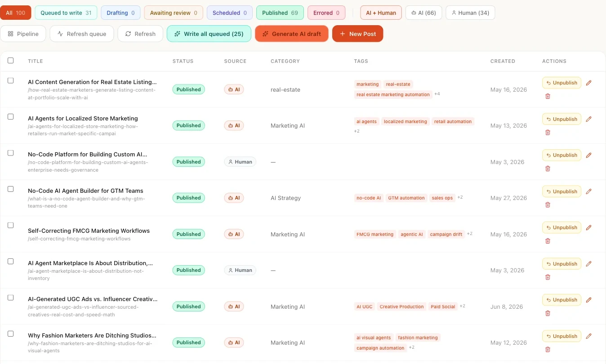Select AI + Human source filter
Image resolution: width=606 pixels, height=364 pixels.
point(381,13)
